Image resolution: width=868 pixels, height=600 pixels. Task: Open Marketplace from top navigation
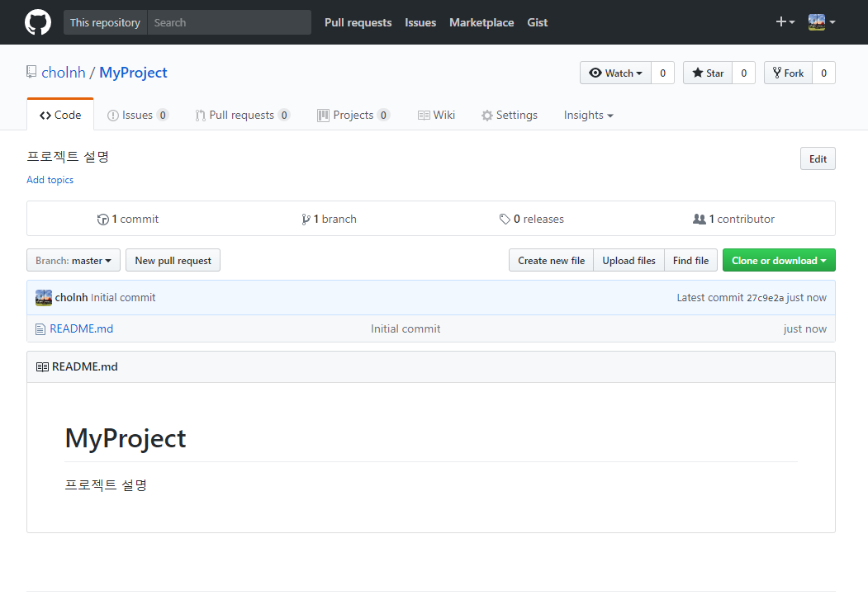pyautogui.click(x=481, y=22)
